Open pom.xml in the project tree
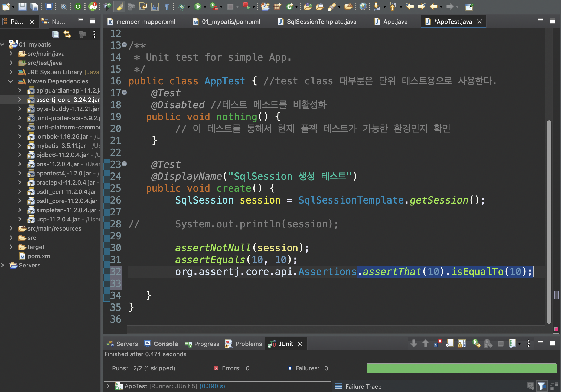 pos(39,256)
